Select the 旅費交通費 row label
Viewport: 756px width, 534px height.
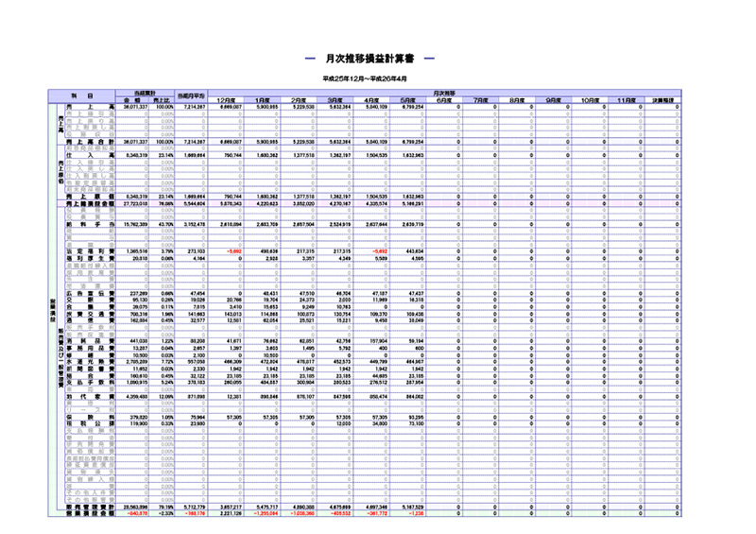point(90,314)
